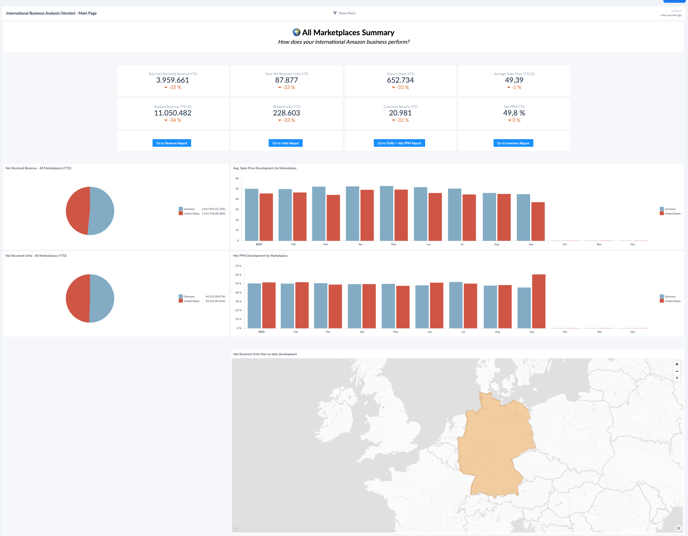The width and height of the screenshot is (688, 536).
Task: Open the Go to Revenue Report button
Action: point(172,143)
